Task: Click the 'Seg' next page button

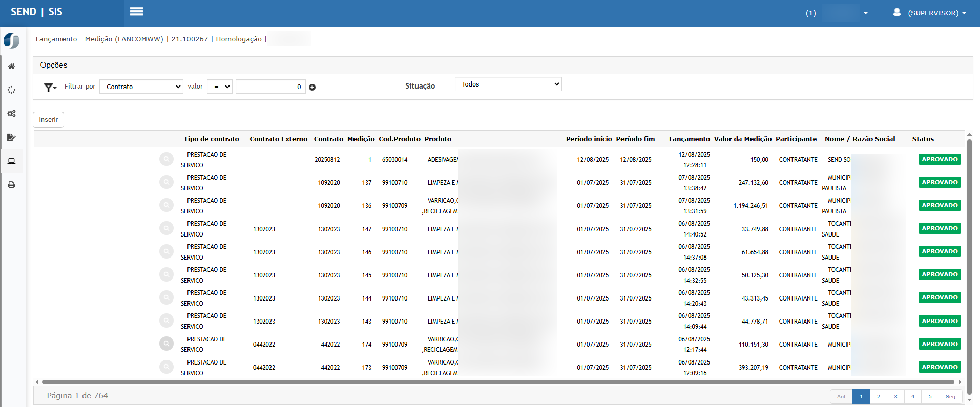Action: 950,397
